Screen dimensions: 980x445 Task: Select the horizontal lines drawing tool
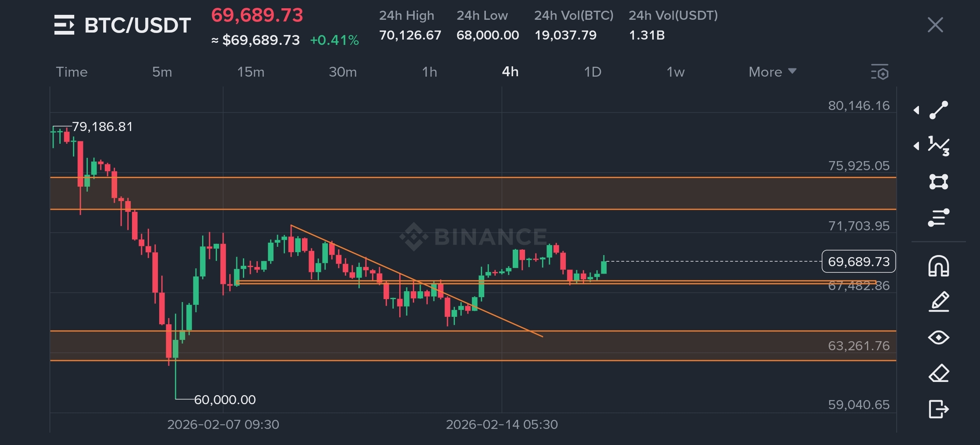pyautogui.click(x=939, y=218)
